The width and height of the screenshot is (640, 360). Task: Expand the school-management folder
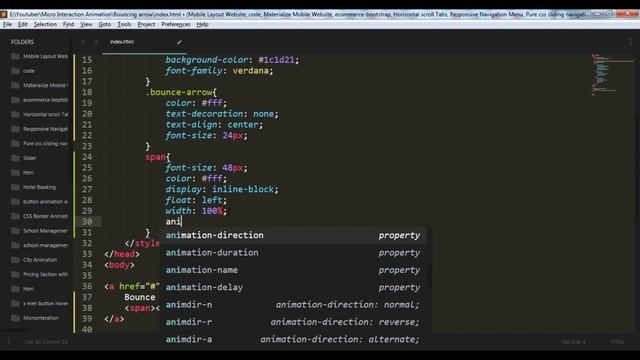[45, 245]
